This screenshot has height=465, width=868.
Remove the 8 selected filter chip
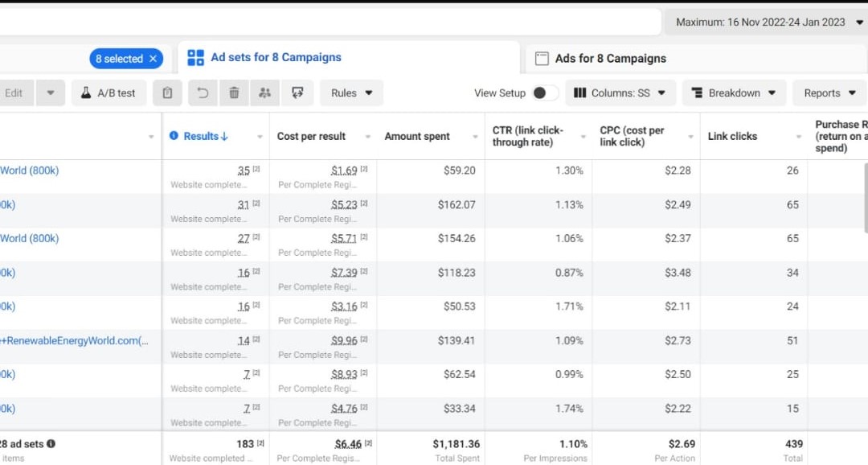click(154, 59)
